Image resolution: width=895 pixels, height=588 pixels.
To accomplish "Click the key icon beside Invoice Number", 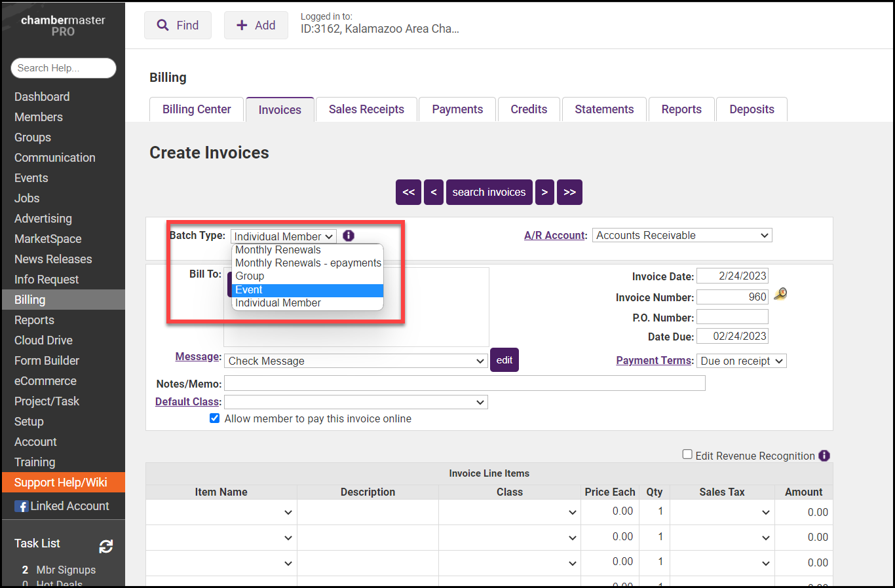I will (780, 295).
